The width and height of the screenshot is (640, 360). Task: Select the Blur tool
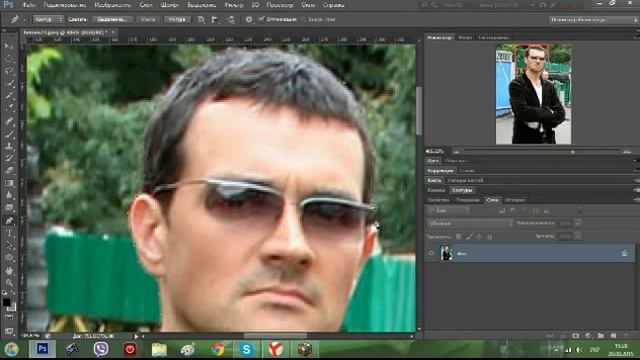pos(9,196)
